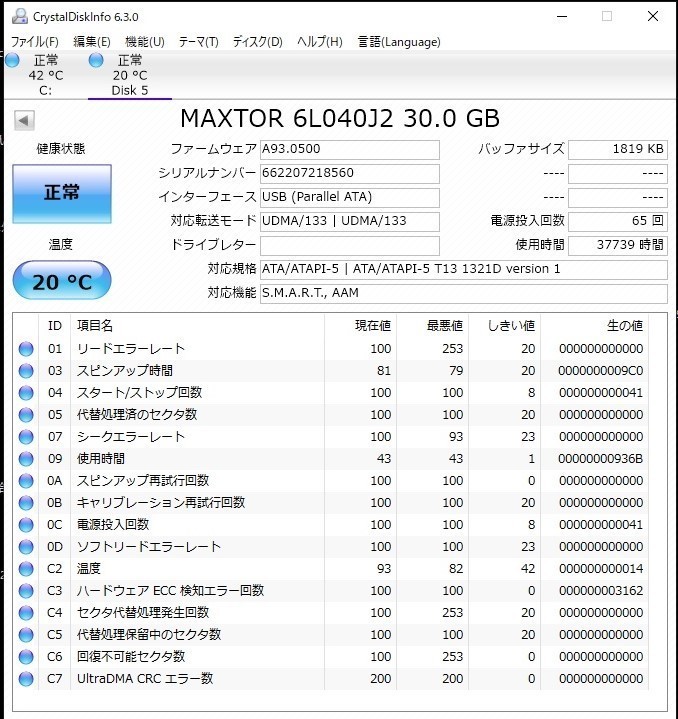678x719 pixels.
Task: Click status orb of ソフトリードエラーレート row
Action: click(x=26, y=547)
